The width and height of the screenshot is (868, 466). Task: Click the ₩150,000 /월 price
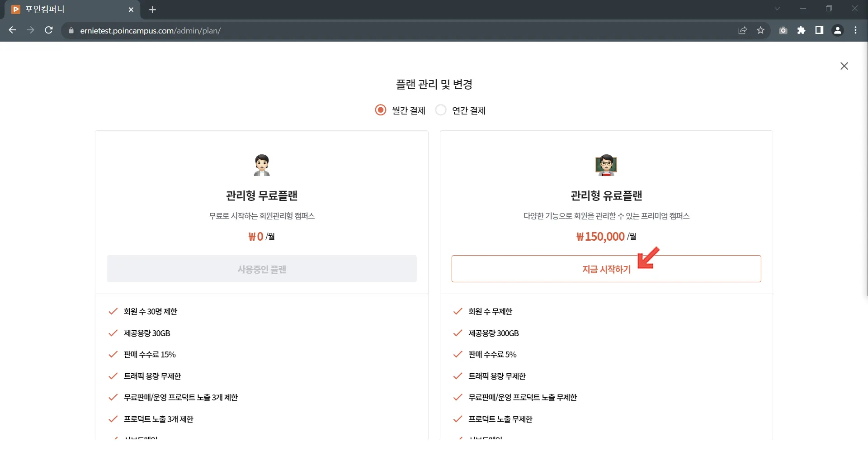coord(606,236)
